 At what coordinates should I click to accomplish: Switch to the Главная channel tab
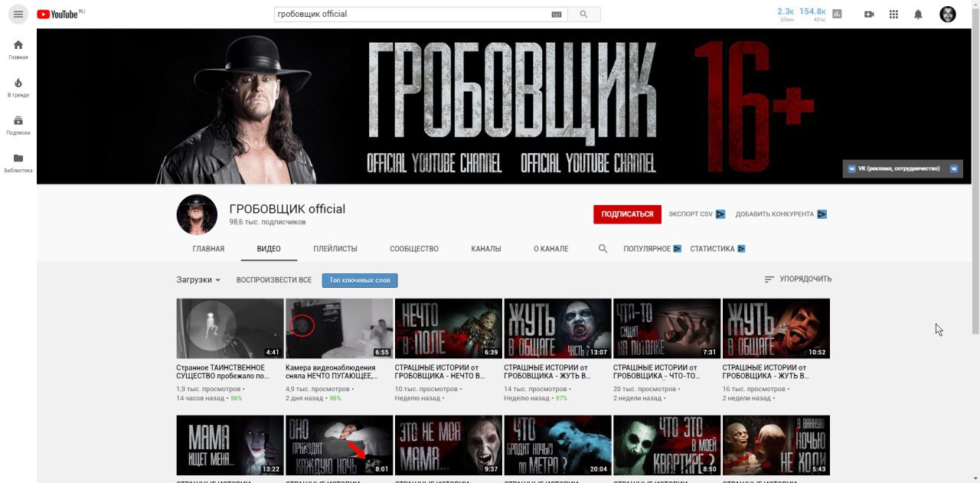(208, 249)
